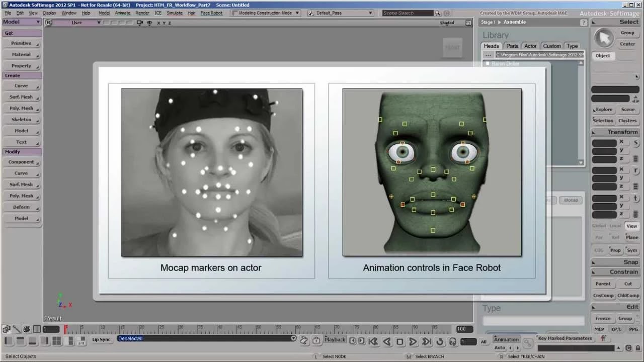Step to previous frame arrow
Screen dimensions: 644x362
(353, 340)
